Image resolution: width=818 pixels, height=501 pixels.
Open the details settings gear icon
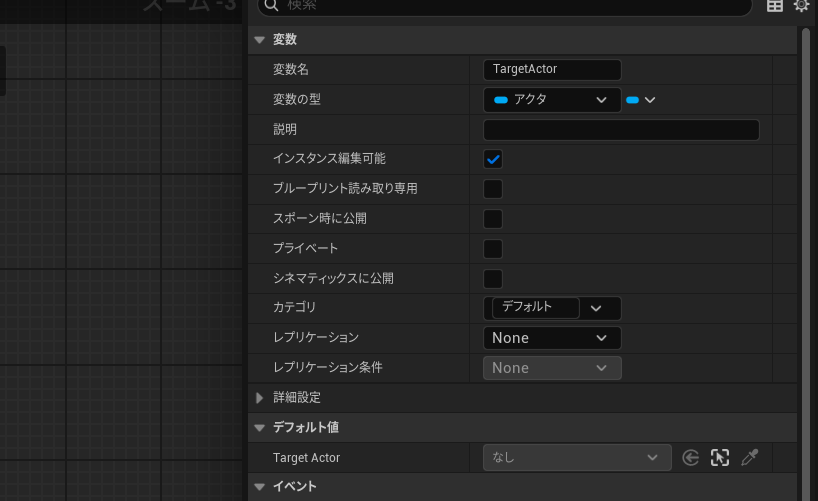[x=801, y=5]
